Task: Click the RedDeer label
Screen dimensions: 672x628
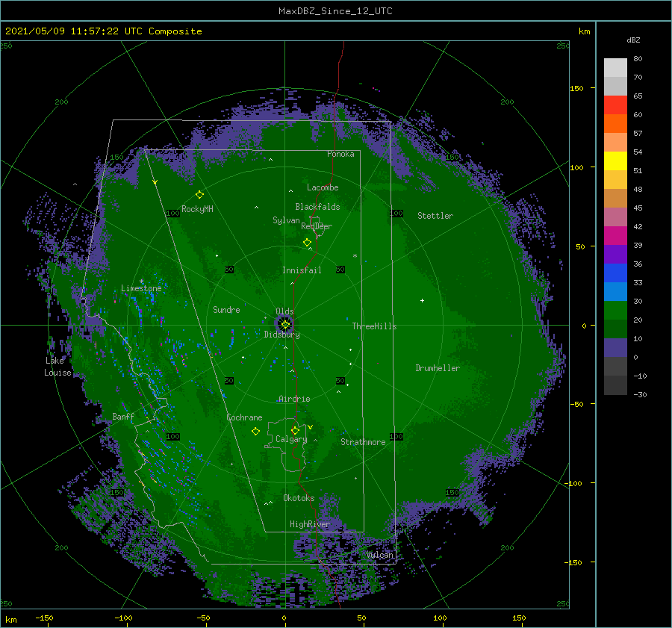Action: point(317,226)
